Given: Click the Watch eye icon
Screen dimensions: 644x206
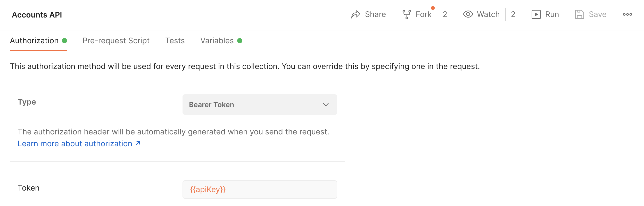Looking at the screenshot, I should pos(468,14).
